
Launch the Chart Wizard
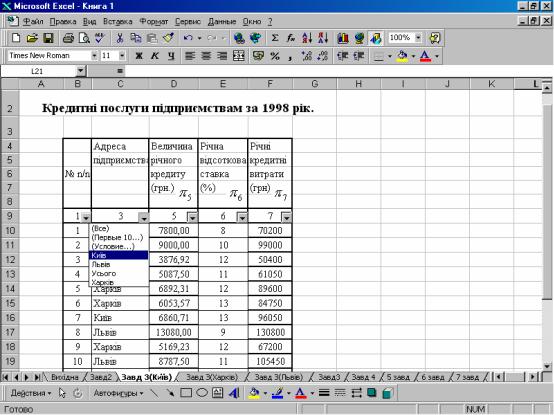[x=343, y=38]
